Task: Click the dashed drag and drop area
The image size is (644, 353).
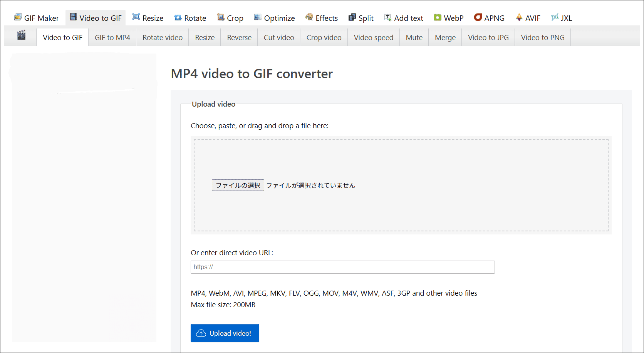Action: click(401, 185)
